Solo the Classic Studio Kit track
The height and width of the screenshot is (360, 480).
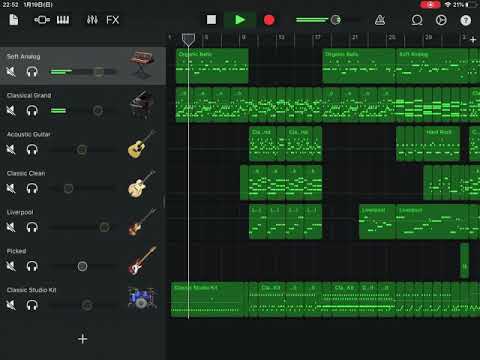(x=32, y=305)
